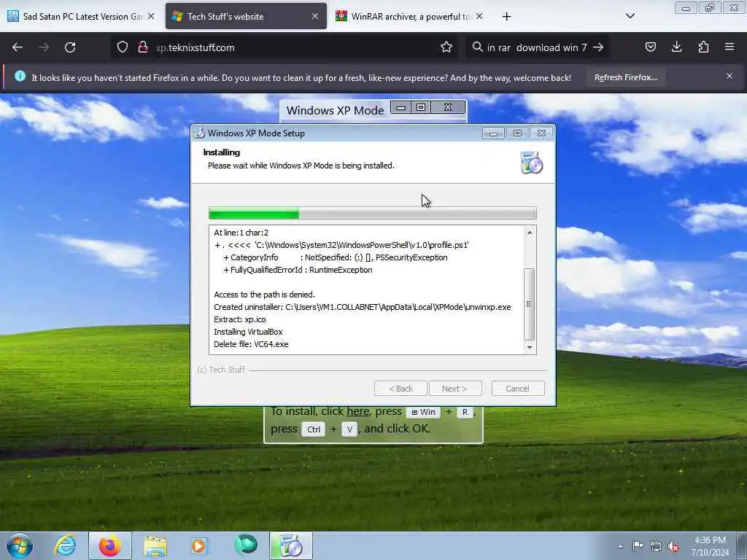Submit the search with the arrow icon

pos(598,47)
